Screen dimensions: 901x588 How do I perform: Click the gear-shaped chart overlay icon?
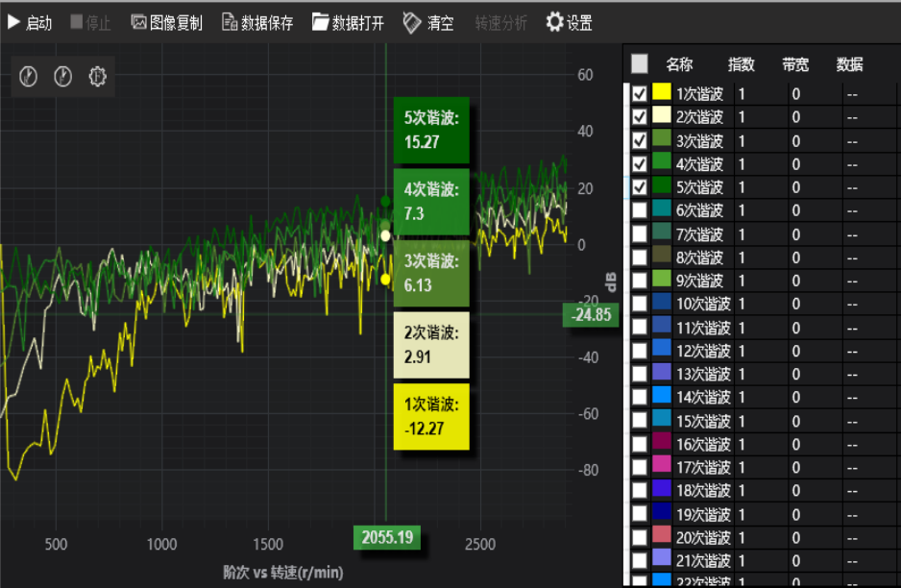tap(97, 77)
